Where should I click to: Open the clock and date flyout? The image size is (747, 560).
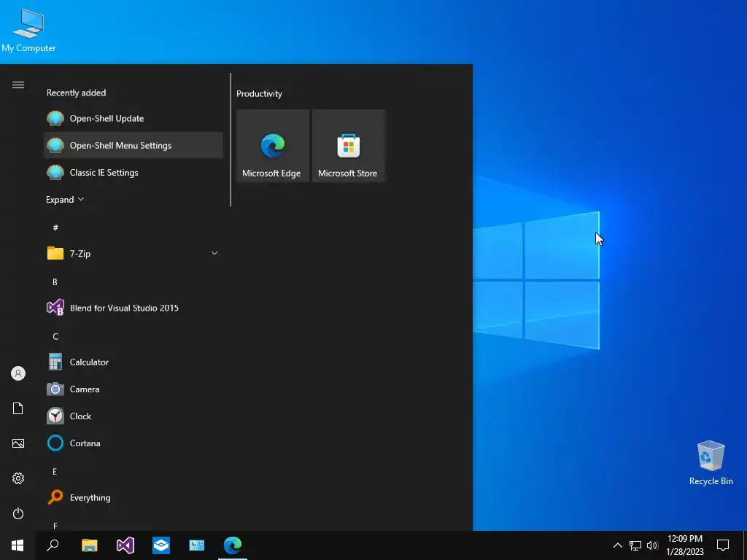(685, 545)
